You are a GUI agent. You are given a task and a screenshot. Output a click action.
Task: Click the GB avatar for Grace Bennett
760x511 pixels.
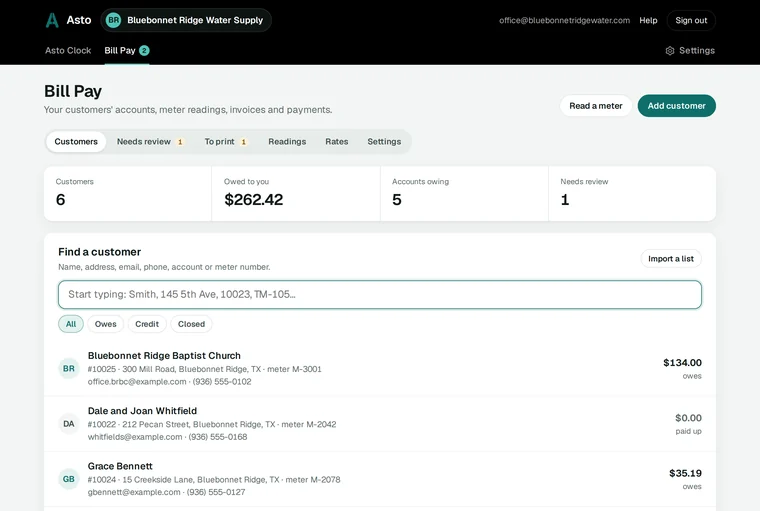click(x=69, y=479)
